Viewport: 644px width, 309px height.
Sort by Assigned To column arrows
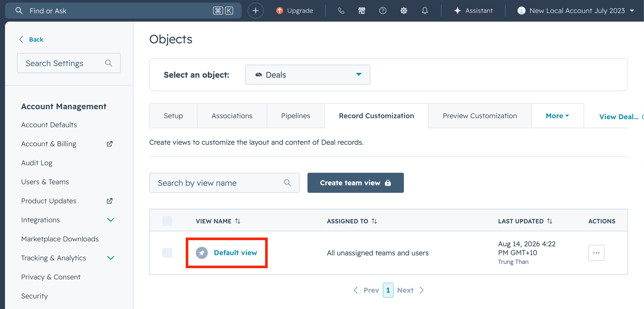click(374, 221)
